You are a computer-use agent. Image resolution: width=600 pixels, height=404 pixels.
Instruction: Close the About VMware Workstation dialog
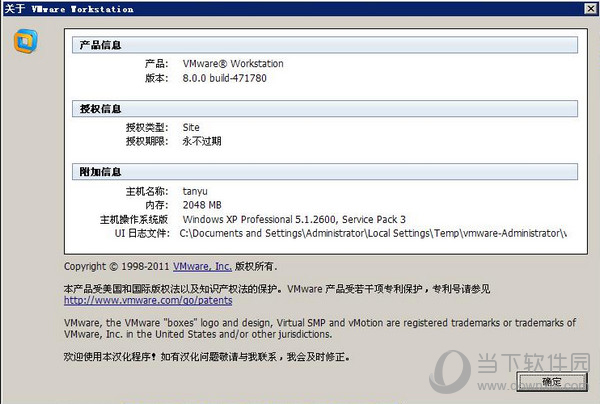pos(591,8)
